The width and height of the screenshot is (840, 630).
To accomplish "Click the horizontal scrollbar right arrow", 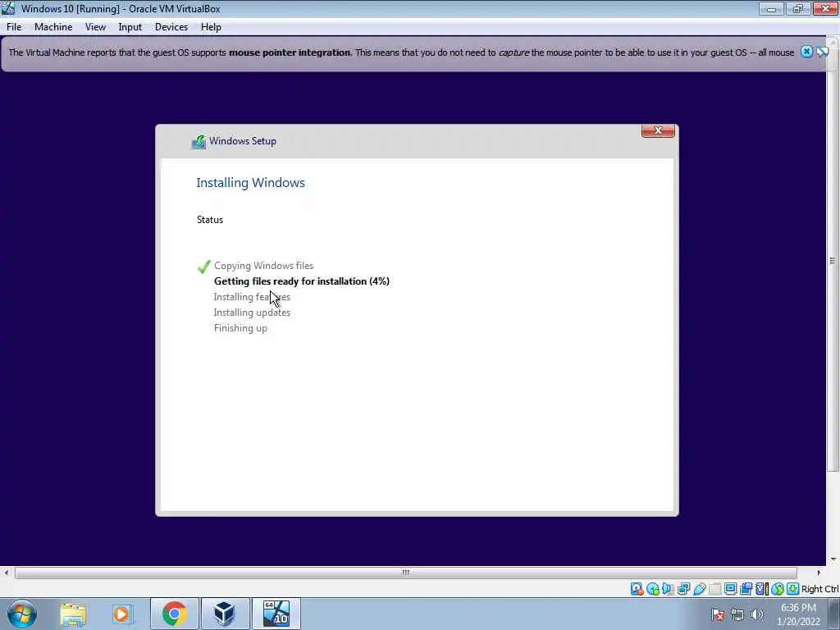I will pos(819,572).
